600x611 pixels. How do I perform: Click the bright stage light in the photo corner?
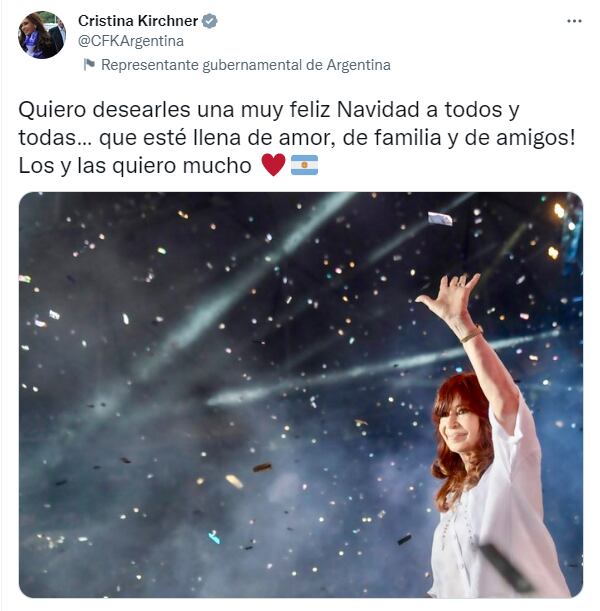559,211
